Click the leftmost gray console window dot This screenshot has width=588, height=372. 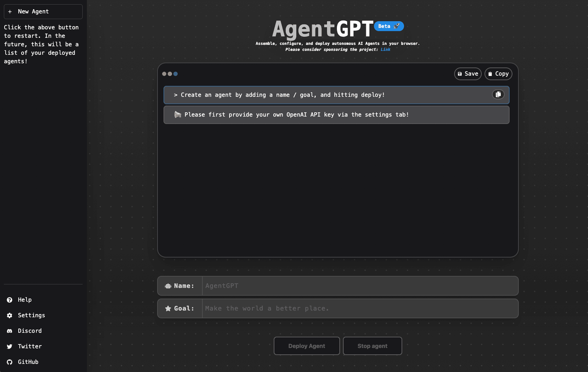point(164,74)
